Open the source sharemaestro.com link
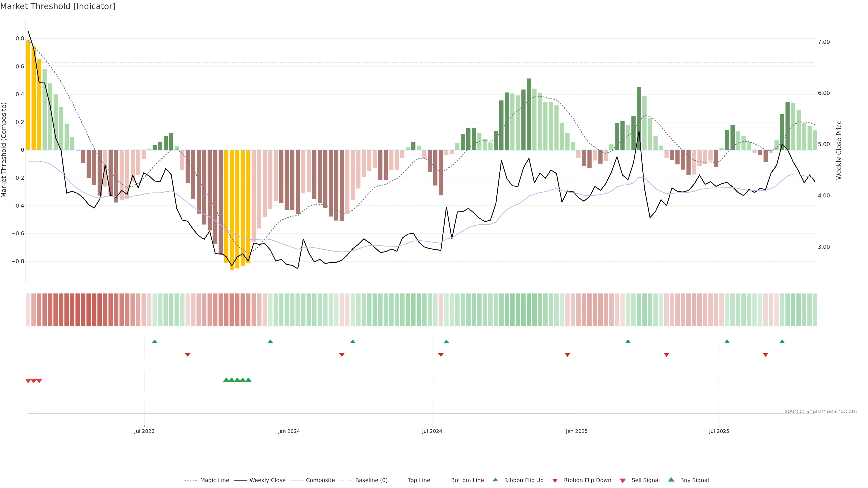Screen dimensions: 868x488 (x=821, y=411)
